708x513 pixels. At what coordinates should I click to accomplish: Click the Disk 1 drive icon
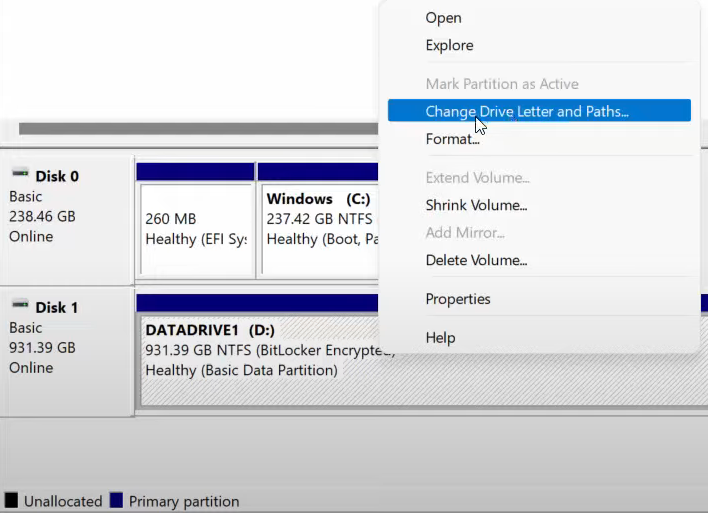(x=20, y=307)
